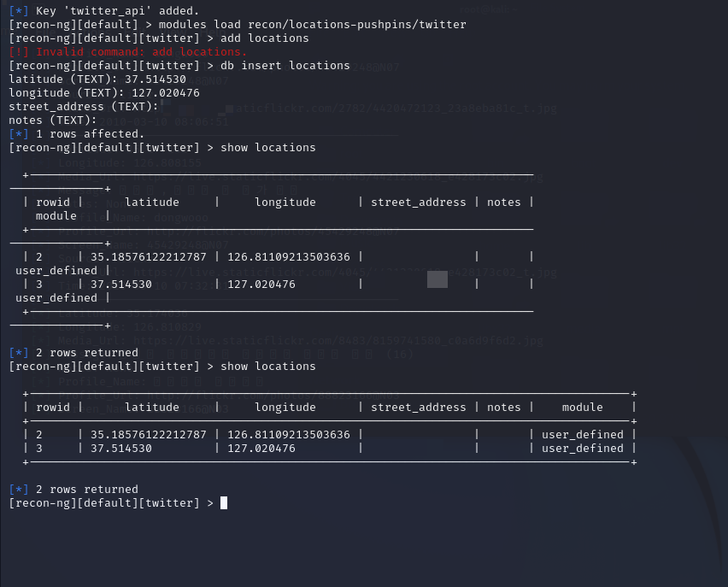Viewport: 728px width, 587px height.
Task: Click 37.514530 in the second table
Action: 121,449
